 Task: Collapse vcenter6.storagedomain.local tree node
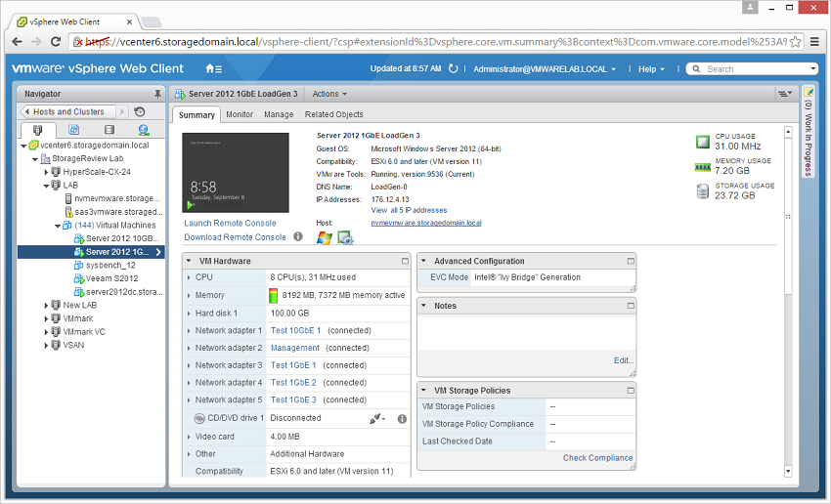point(23,146)
